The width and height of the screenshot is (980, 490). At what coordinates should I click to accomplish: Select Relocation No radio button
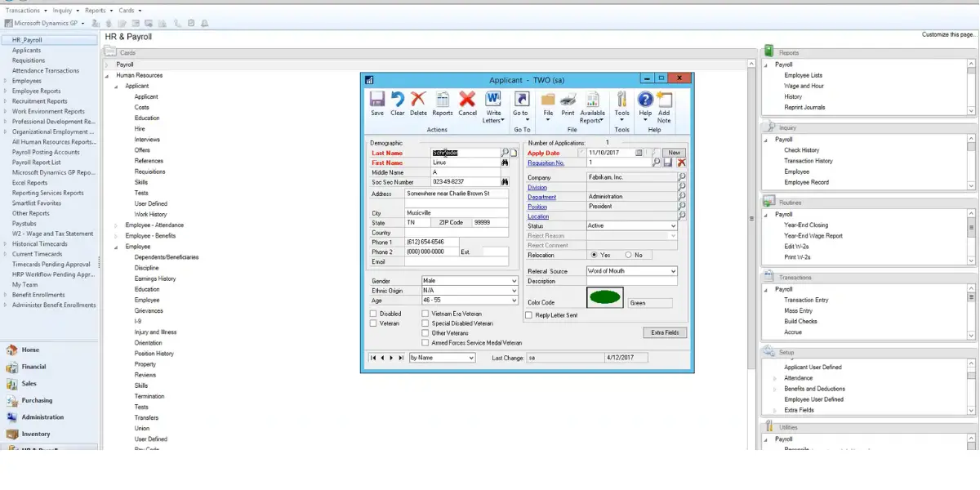pos(629,255)
